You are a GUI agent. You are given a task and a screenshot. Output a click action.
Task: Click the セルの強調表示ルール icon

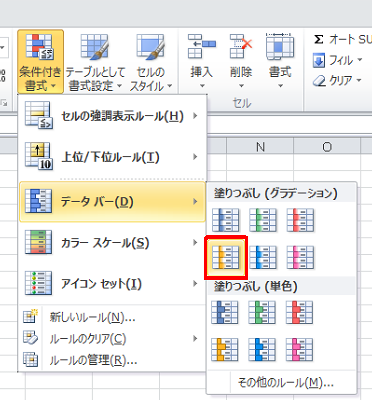click(x=39, y=115)
